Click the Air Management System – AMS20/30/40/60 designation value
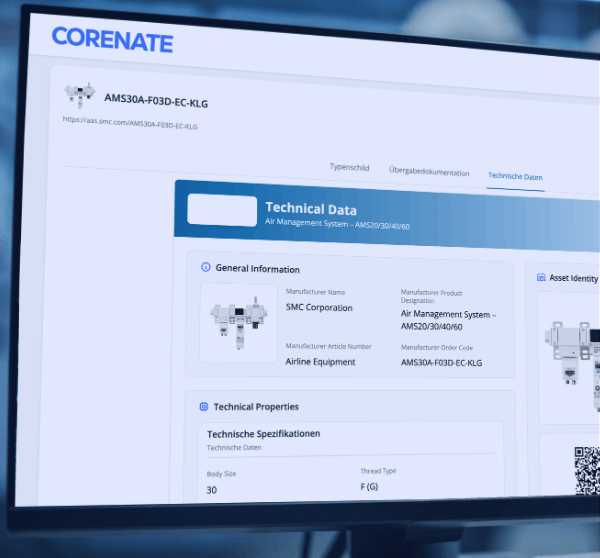600x558 pixels. 448,320
